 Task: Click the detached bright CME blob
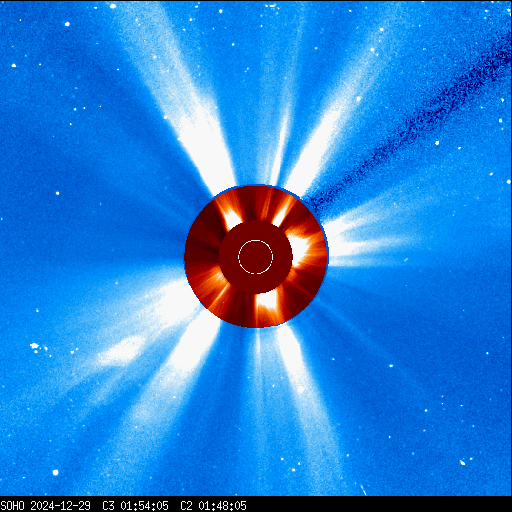point(122,351)
